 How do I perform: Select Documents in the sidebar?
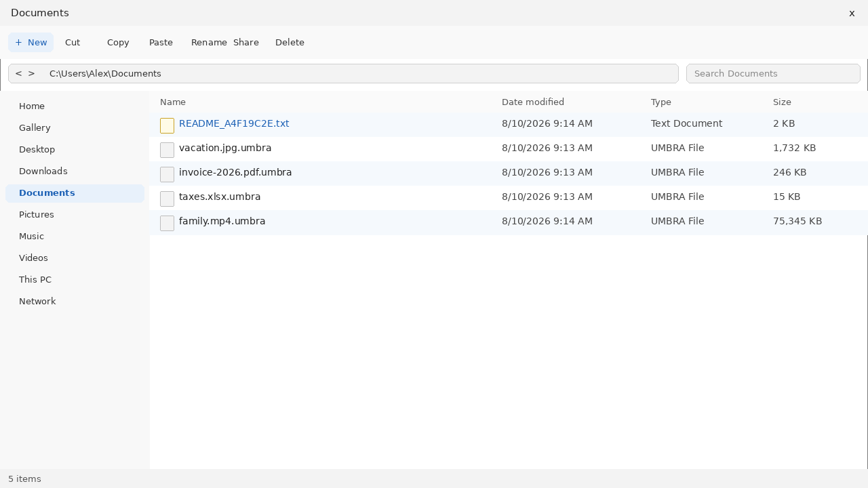pyautogui.click(x=75, y=193)
